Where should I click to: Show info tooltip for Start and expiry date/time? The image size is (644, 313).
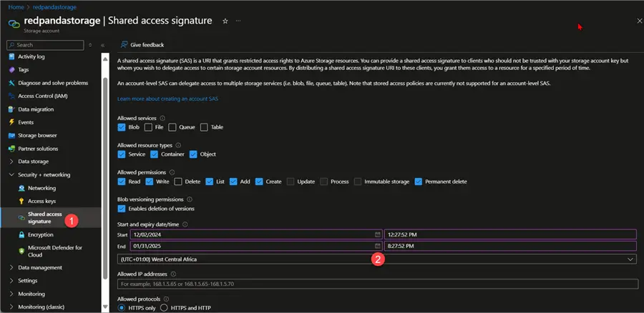[x=185, y=224]
